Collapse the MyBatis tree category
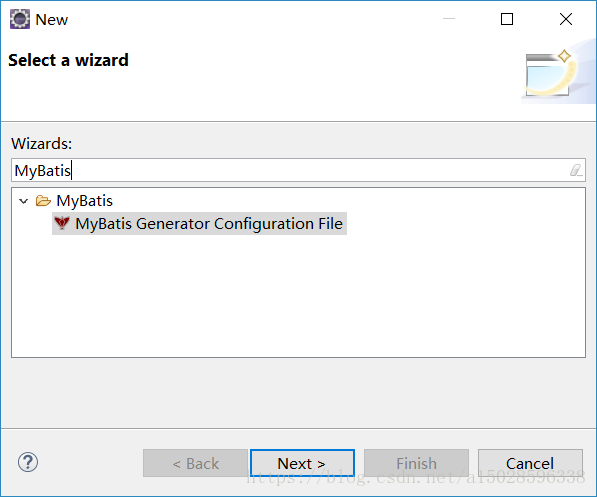 (x=24, y=201)
